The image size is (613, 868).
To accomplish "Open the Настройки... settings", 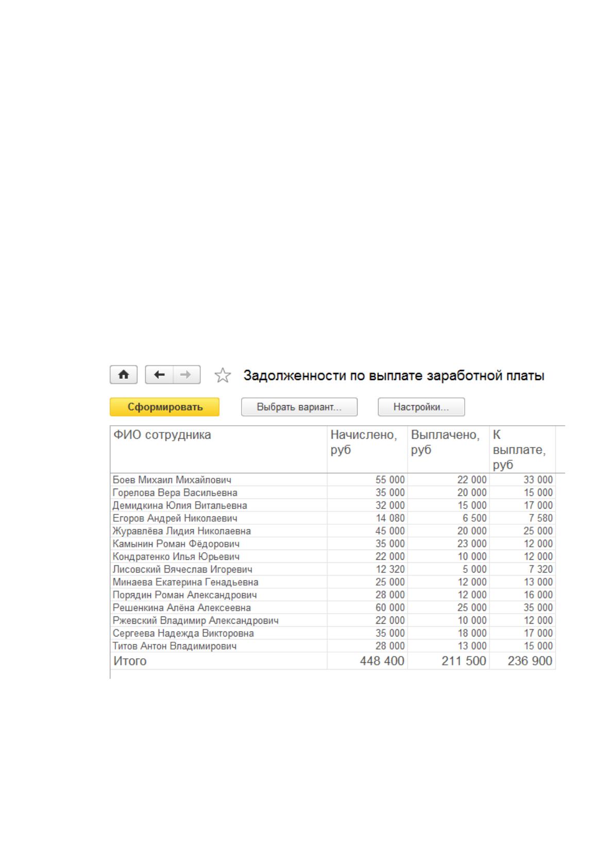I will pyautogui.click(x=421, y=407).
